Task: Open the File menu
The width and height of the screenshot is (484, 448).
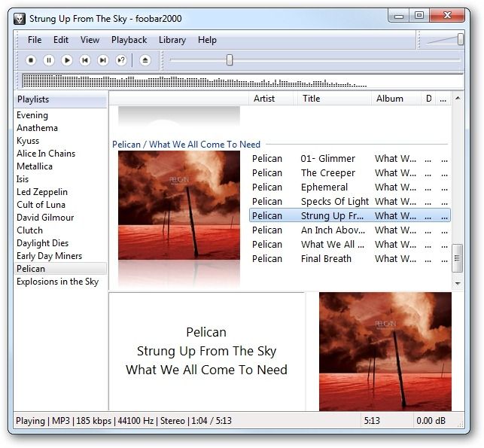Action: click(35, 40)
